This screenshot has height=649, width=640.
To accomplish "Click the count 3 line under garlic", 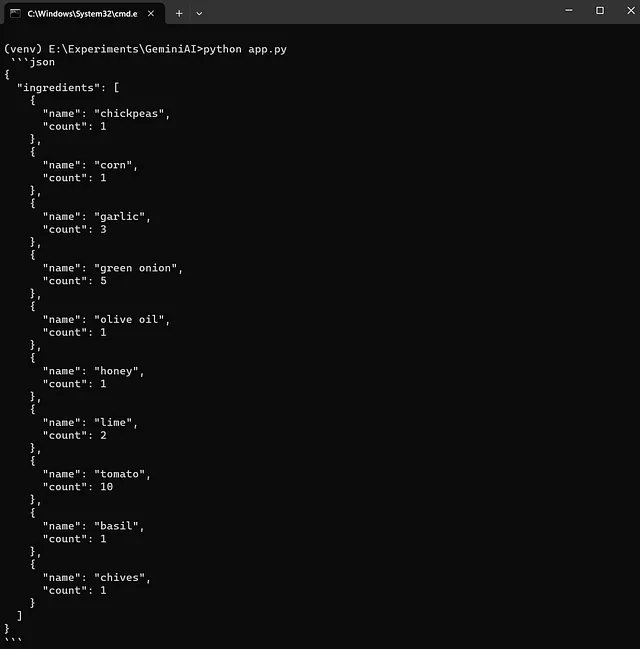I will point(75,229).
